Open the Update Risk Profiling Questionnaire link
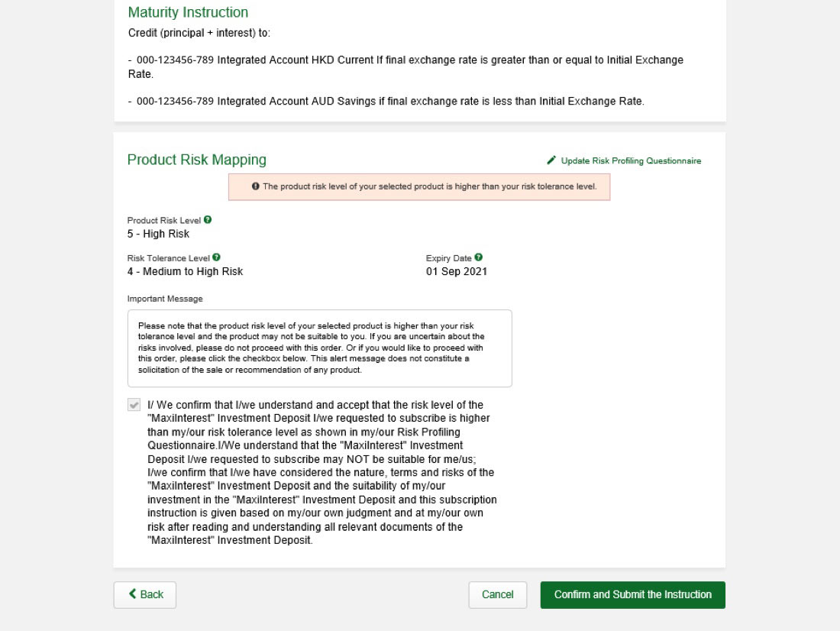Viewport: 840px width, 631px height. point(631,160)
